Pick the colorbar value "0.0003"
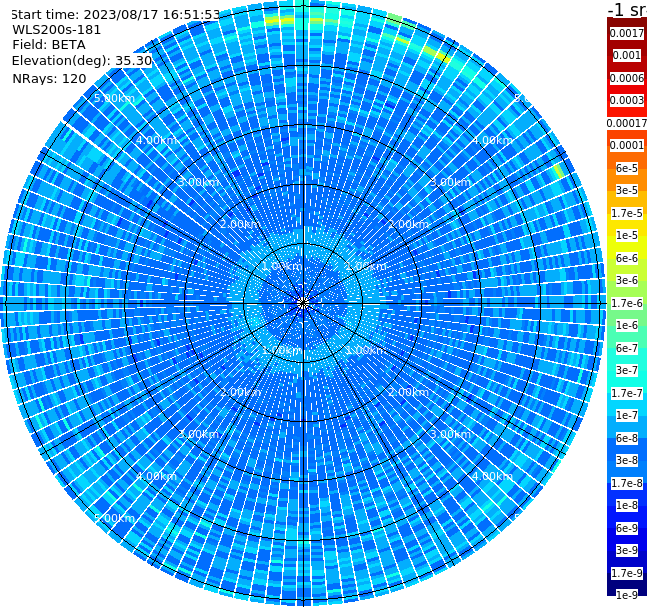The height and width of the screenshot is (607, 647). (627, 100)
